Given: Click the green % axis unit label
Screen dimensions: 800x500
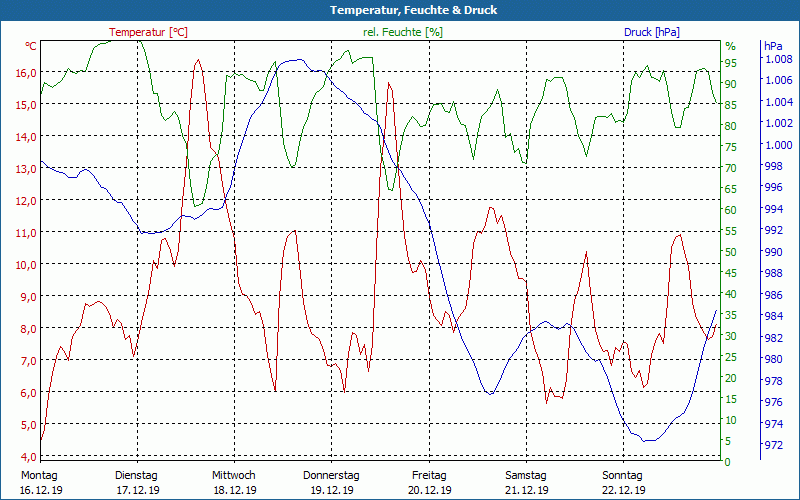Looking at the screenshot, I should point(730,46).
